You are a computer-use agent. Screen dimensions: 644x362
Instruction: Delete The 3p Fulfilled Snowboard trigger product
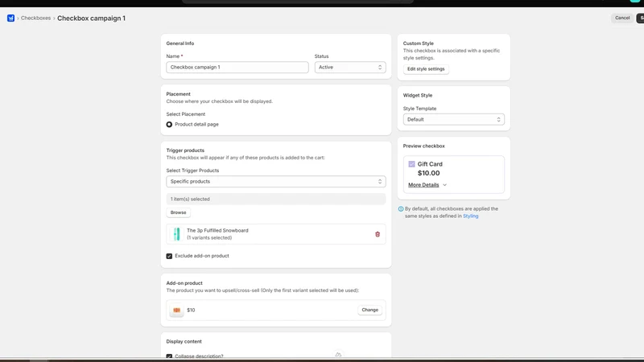click(378, 234)
